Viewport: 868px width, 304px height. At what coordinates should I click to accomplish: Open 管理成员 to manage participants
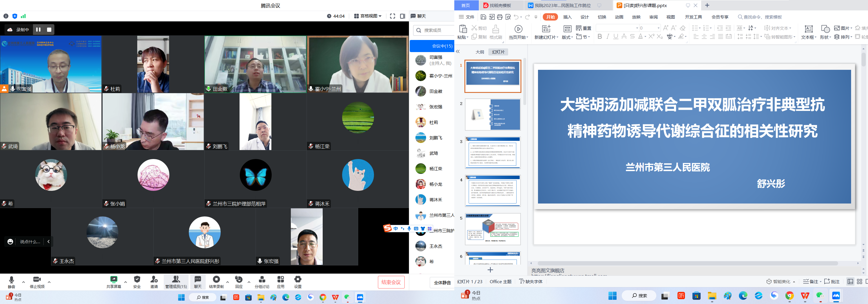coord(176,282)
